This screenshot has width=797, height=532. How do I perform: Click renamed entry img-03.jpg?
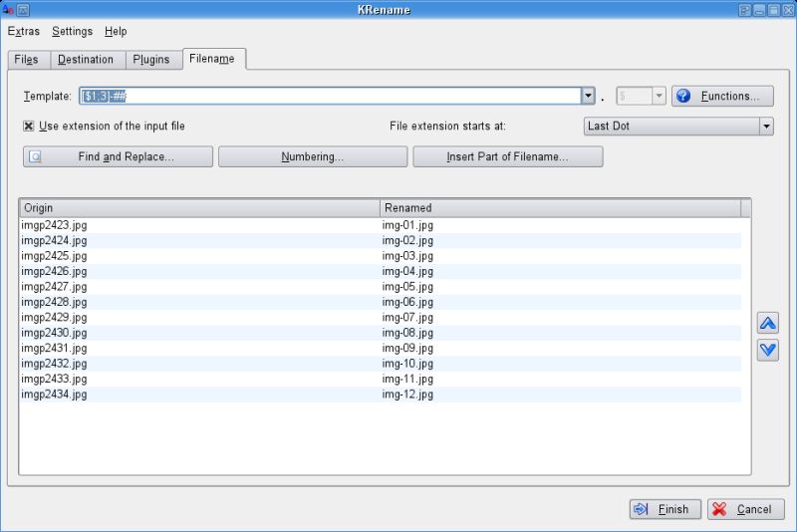point(407,256)
